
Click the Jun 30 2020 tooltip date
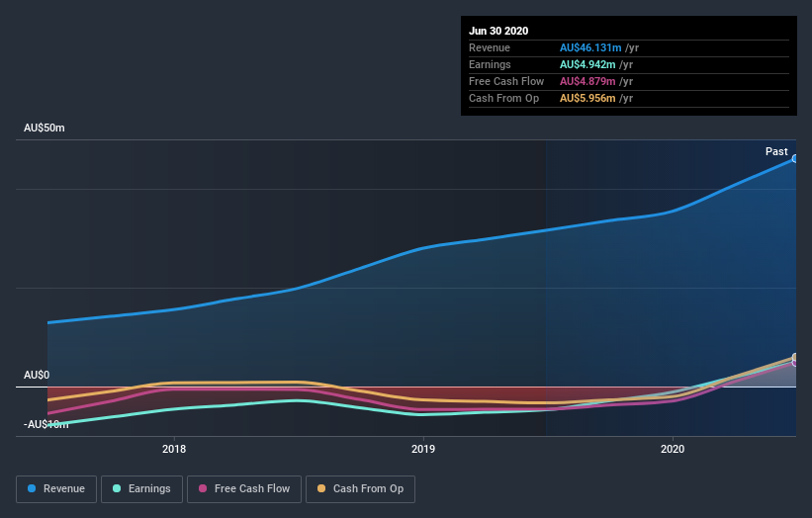[x=498, y=31]
